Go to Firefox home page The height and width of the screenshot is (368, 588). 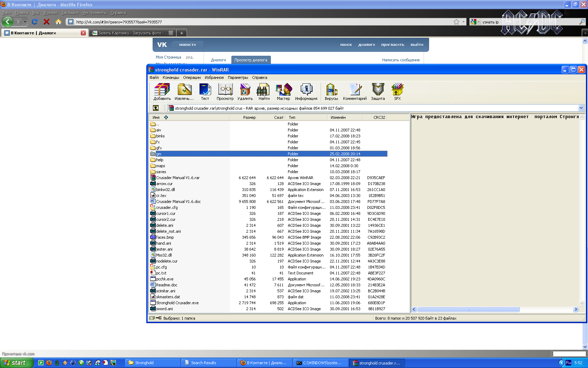click(58, 22)
